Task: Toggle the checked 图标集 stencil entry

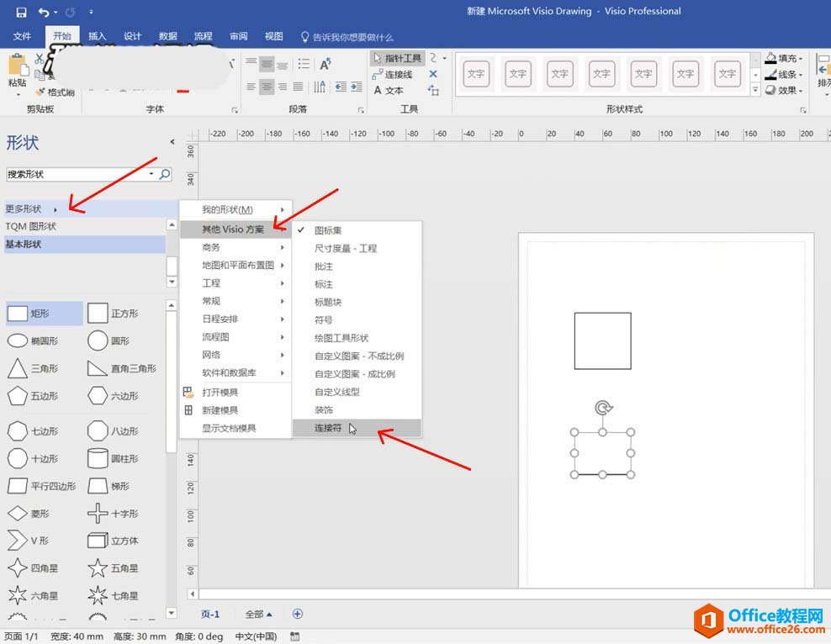Action: pyautogui.click(x=328, y=230)
